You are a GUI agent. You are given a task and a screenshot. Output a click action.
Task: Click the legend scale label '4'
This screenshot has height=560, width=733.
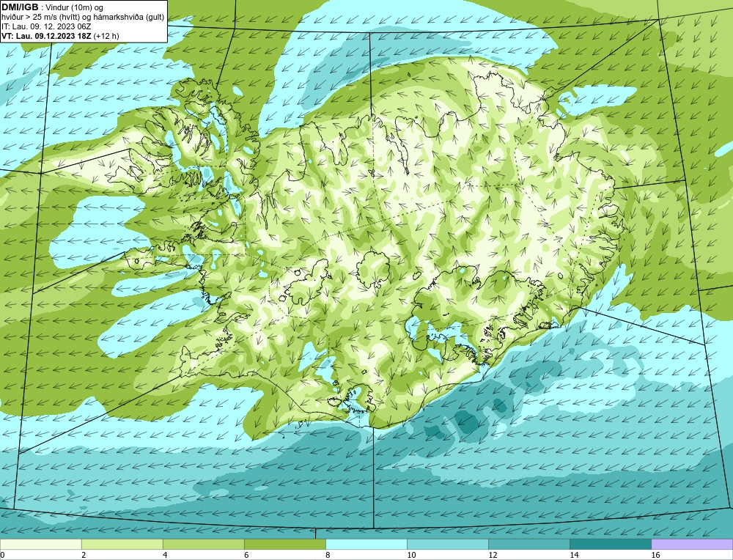[x=165, y=555]
